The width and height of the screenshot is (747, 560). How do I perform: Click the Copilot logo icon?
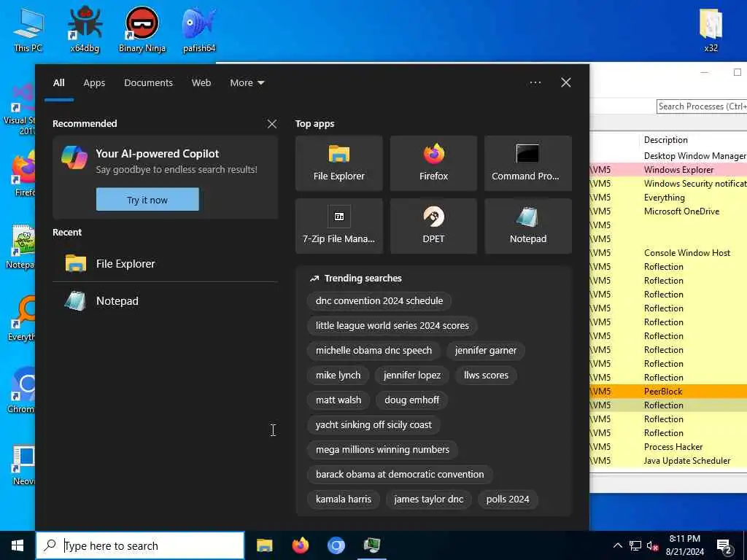[x=74, y=157]
